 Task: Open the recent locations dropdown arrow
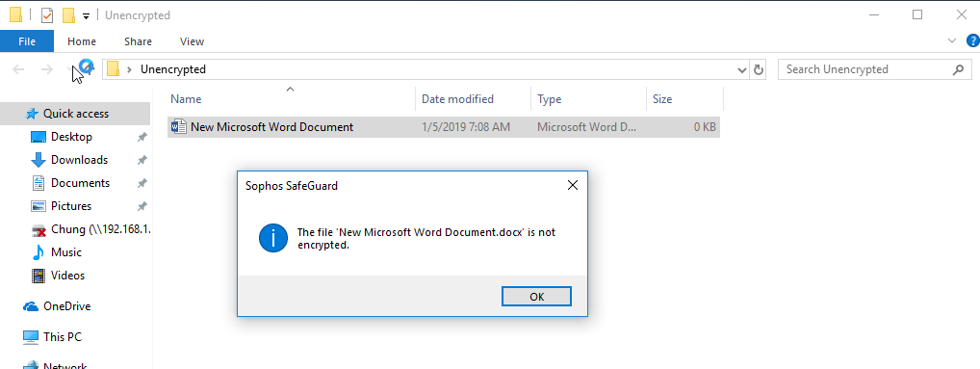[x=69, y=69]
